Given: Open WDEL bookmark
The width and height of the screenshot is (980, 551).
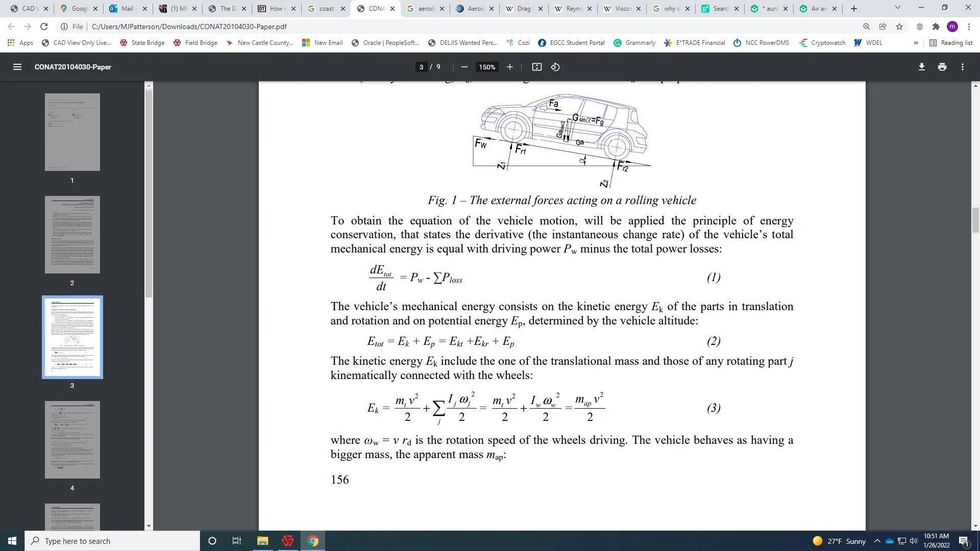Looking at the screenshot, I should [x=868, y=43].
